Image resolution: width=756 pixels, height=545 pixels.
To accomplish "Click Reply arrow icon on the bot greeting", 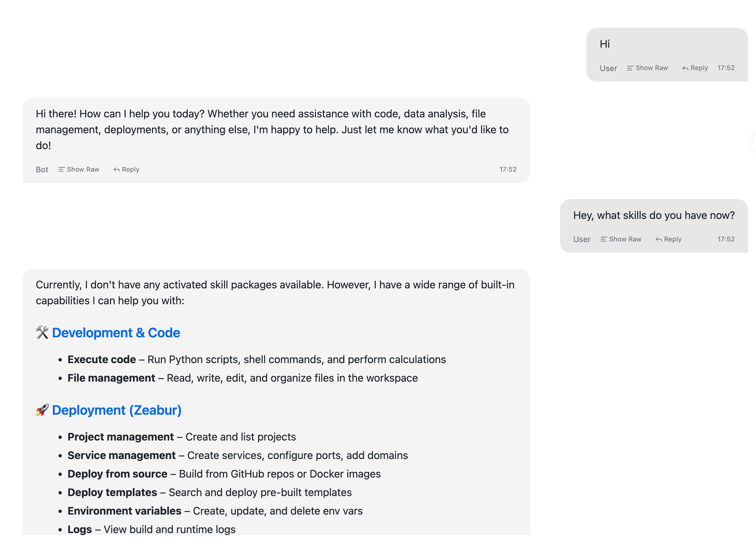I will (116, 169).
